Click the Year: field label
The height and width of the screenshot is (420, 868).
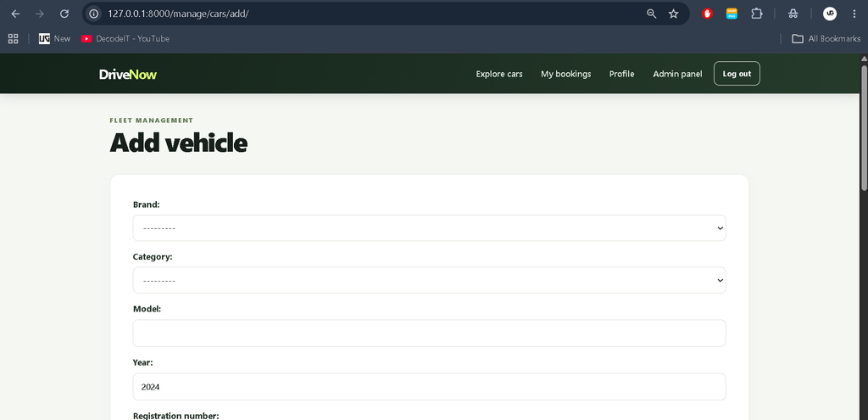pos(142,362)
